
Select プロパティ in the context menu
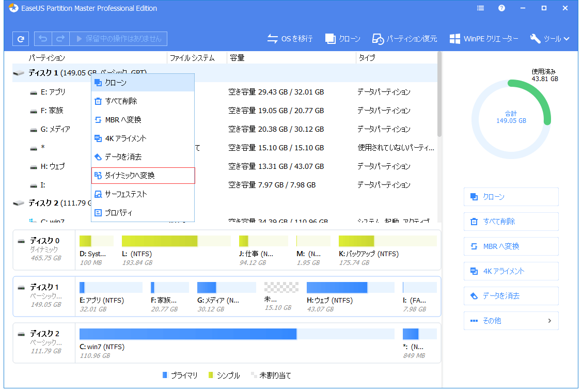143,213
